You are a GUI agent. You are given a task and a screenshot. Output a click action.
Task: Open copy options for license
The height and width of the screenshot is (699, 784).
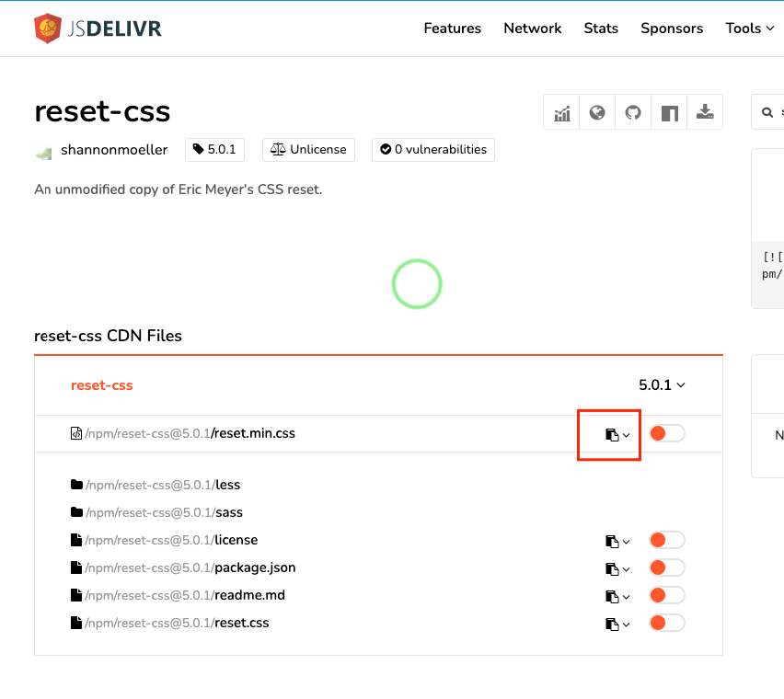click(617, 542)
